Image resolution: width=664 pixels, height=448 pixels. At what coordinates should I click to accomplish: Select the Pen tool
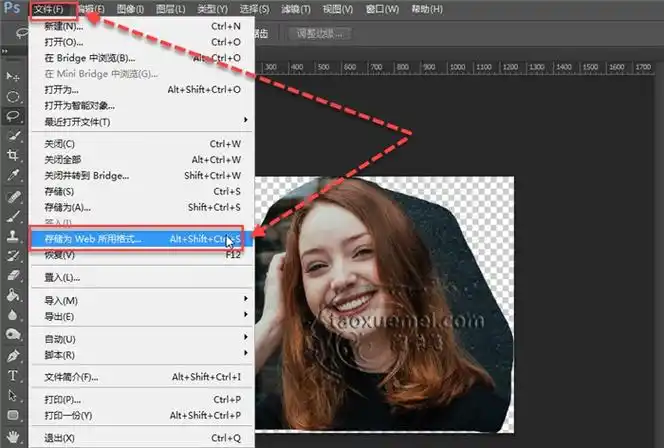click(x=14, y=355)
